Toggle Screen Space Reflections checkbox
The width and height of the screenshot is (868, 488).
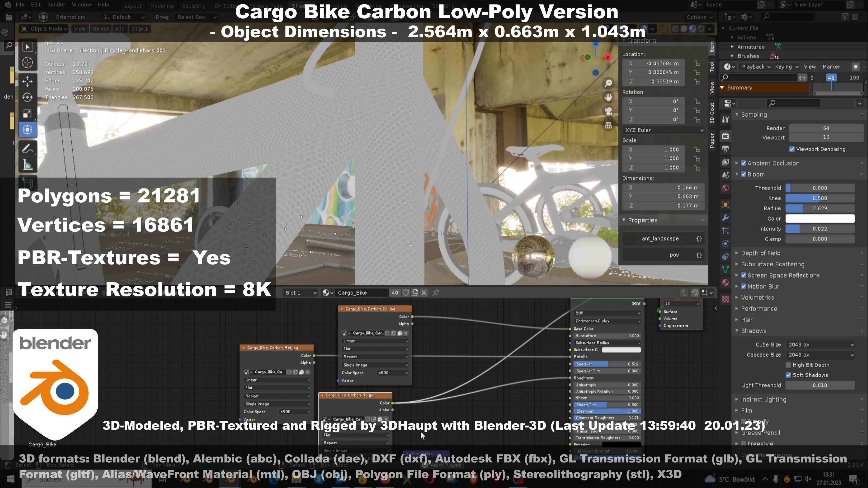click(x=744, y=275)
